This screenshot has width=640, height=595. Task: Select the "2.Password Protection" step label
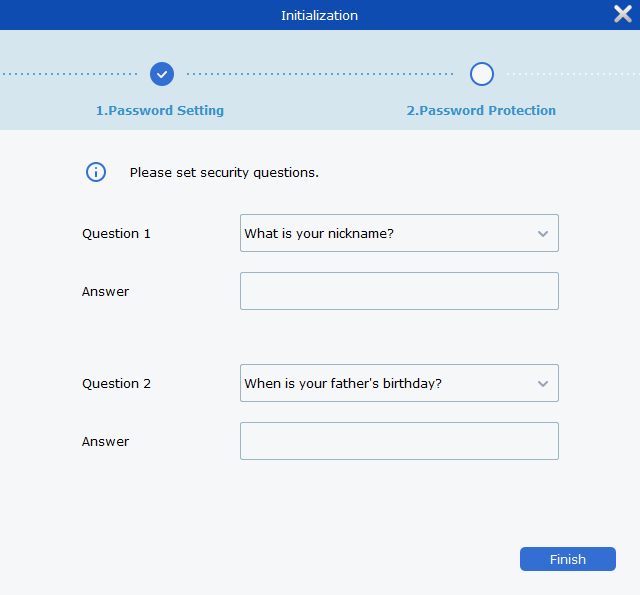(x=481, y=111)
